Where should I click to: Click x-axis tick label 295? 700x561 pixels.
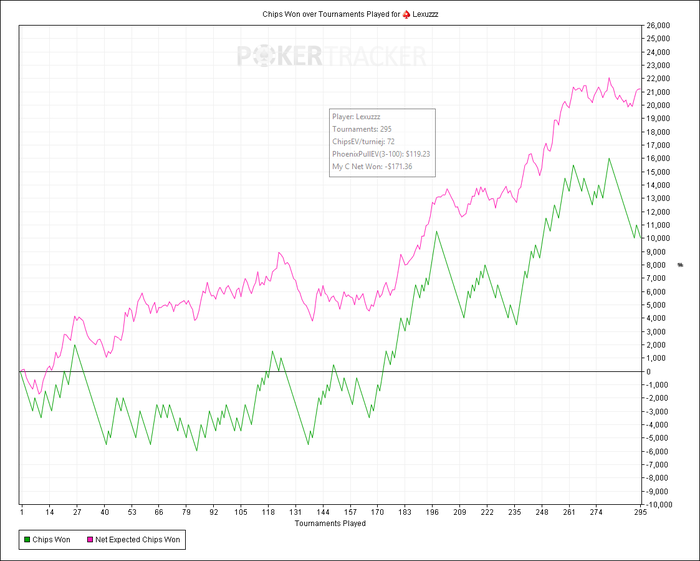640,512
